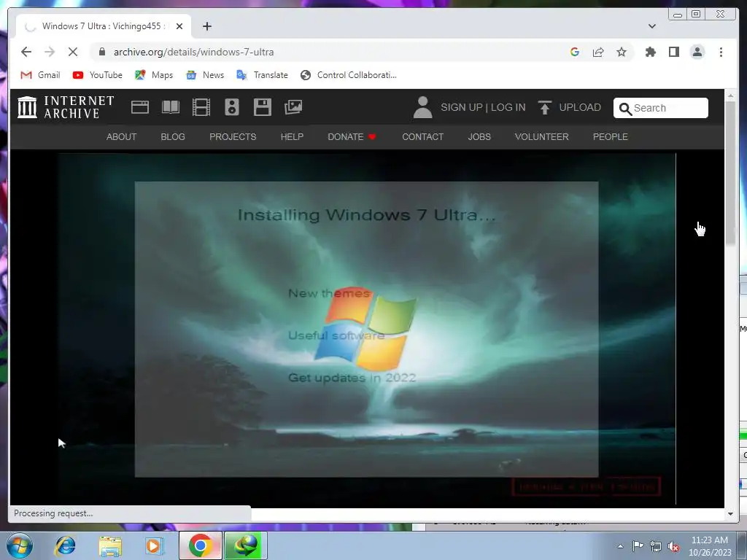
Task: Click the Windows 7 Ultra preview image
Action: pyautogui.click(x=367, y=329)
